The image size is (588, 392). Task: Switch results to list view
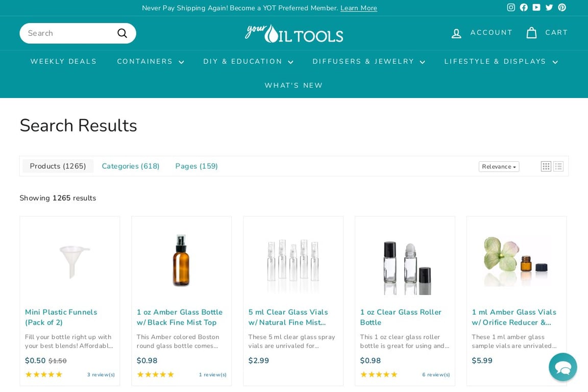click(x=558, y=166)
